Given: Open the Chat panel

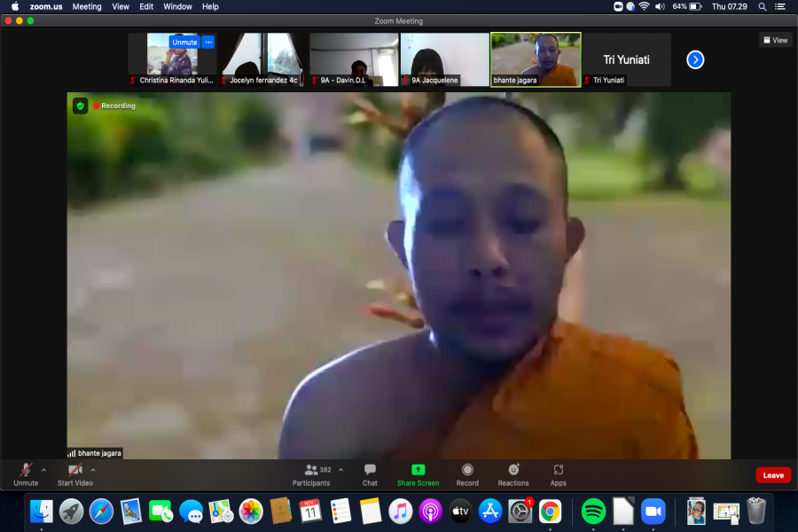Looking at the screenshot, I should [370, 474].
